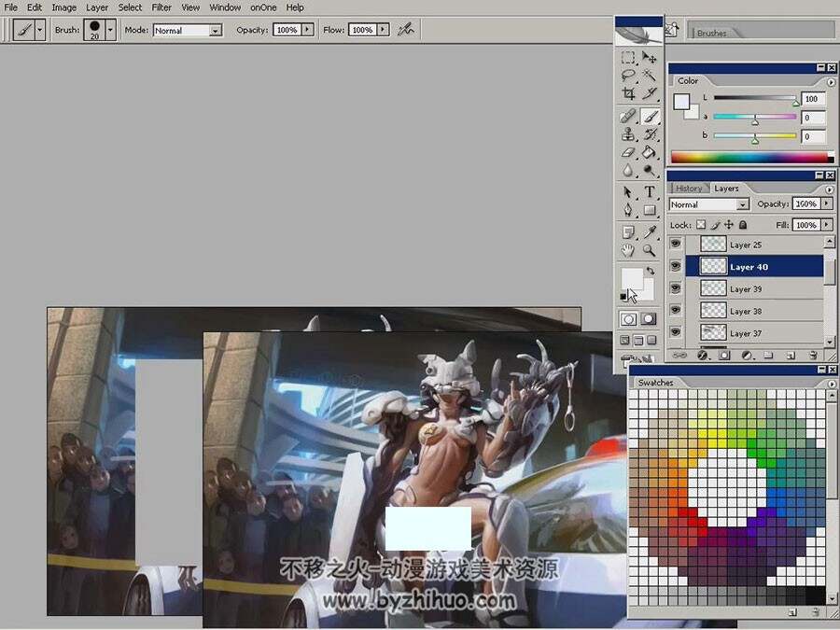Hide Layer 37 with its eye icon
This screenshot has width=840, height=630.
676,332
